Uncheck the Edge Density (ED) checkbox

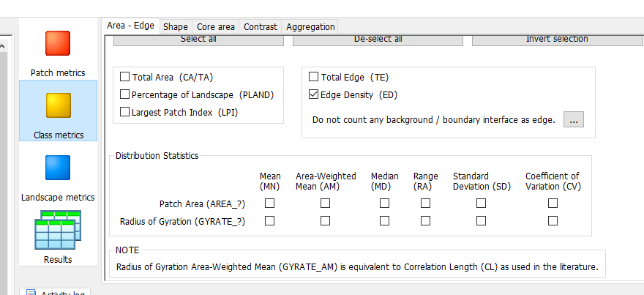point(313,94)
